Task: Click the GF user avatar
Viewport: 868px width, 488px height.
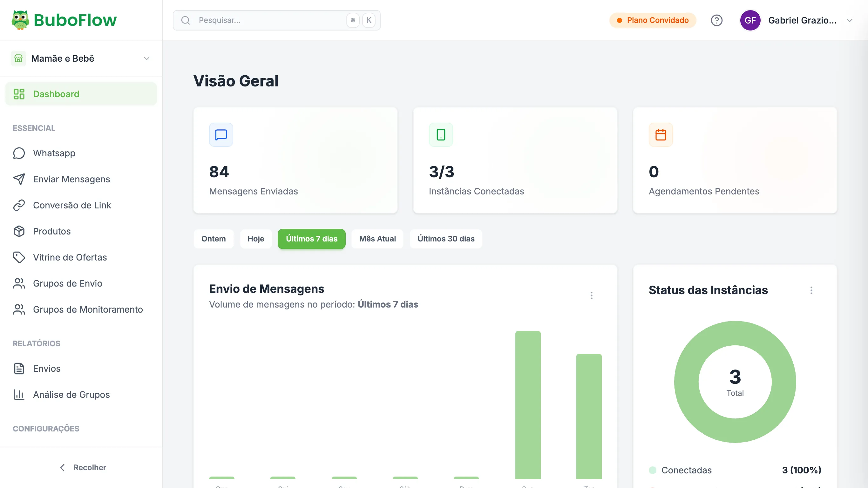Action: (750, 20)
